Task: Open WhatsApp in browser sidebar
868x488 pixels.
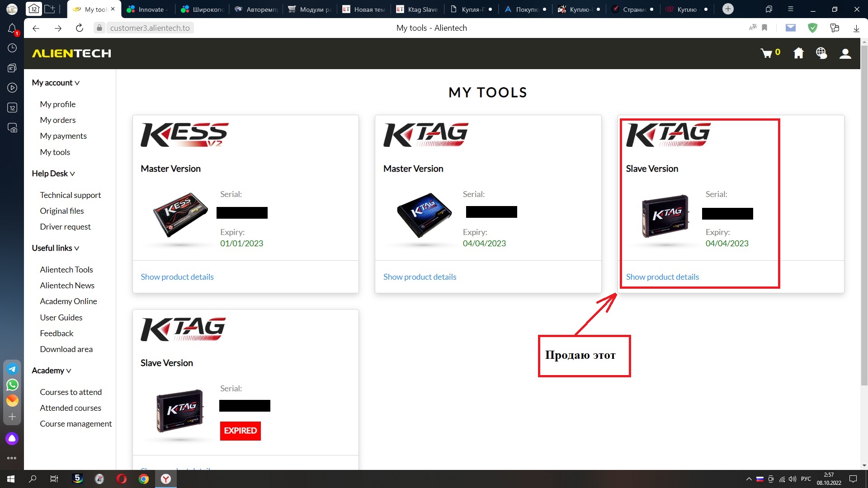Action: pyautogui.click(x=12, y=385)
